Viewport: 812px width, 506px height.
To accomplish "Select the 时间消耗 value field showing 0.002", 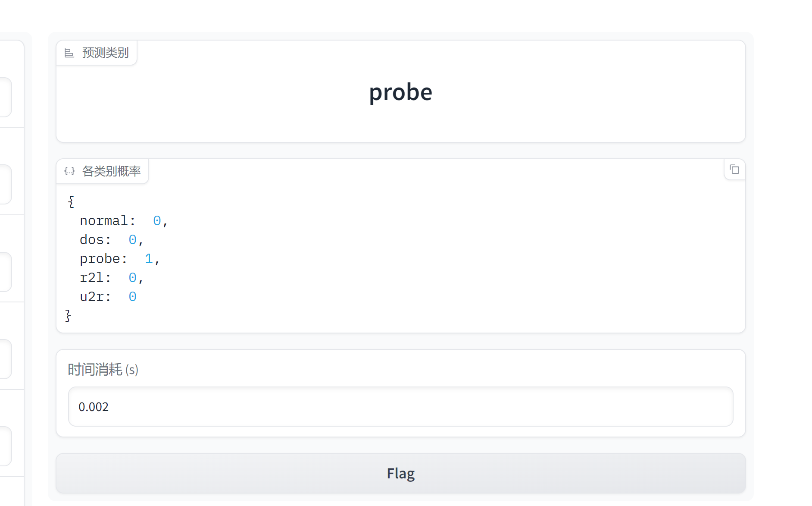I will click(401, 407).
